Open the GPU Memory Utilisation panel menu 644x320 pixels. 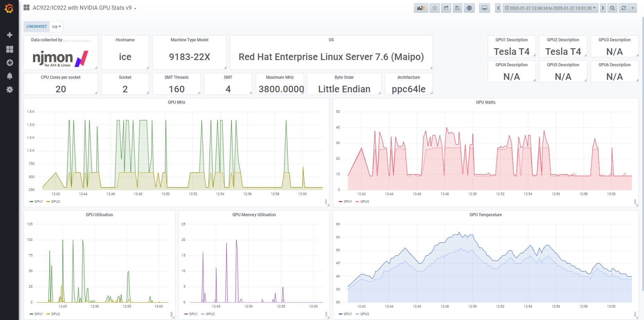pos(254,215)
